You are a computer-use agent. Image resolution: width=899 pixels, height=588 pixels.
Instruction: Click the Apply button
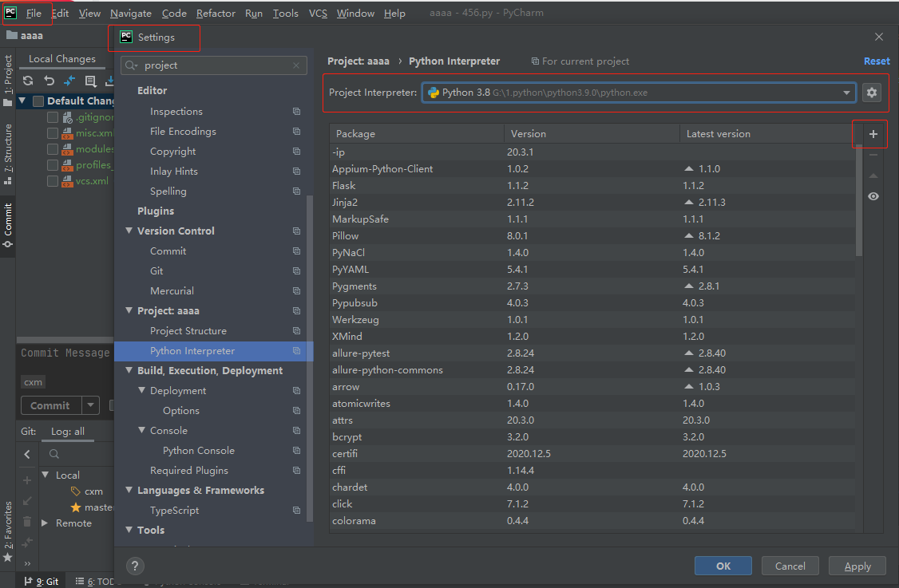point(857,566)
